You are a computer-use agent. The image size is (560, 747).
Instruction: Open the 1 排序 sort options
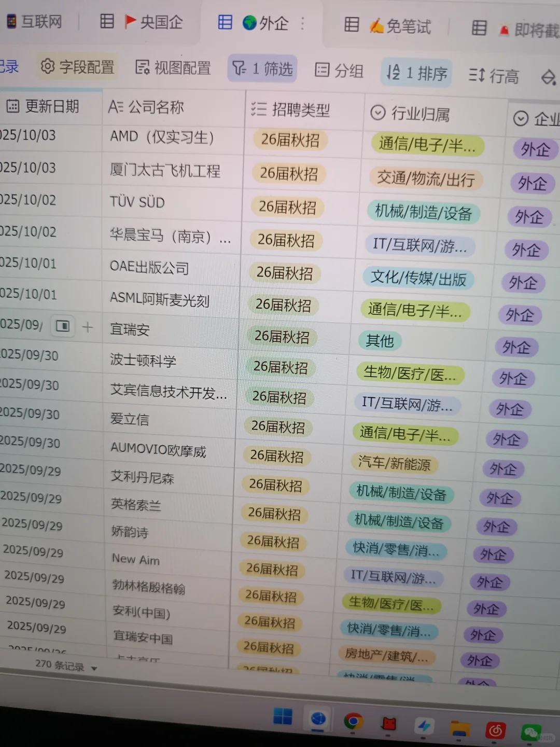pos(417,73)
